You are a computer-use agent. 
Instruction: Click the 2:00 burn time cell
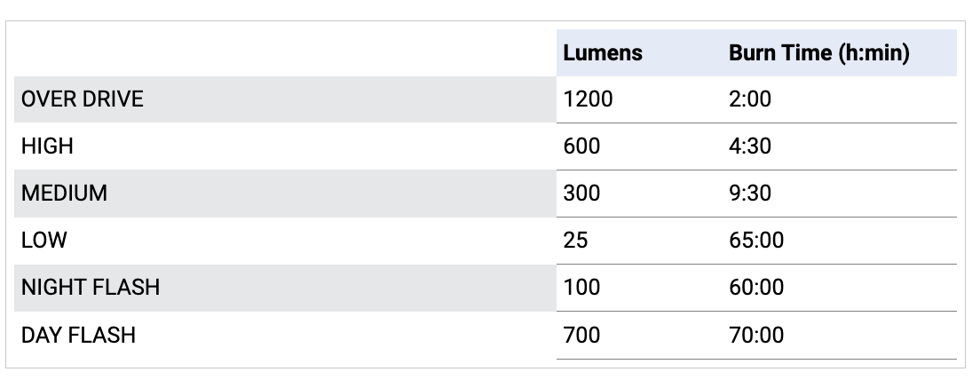(x=750, y=99)
